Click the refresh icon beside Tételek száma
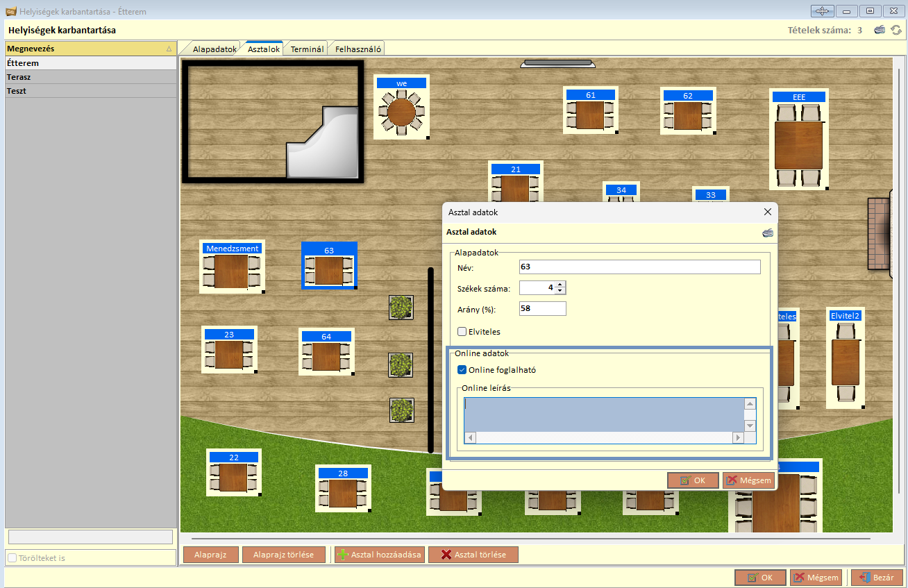This screenshot has height=588, width=908. click(x=896, y=30)
